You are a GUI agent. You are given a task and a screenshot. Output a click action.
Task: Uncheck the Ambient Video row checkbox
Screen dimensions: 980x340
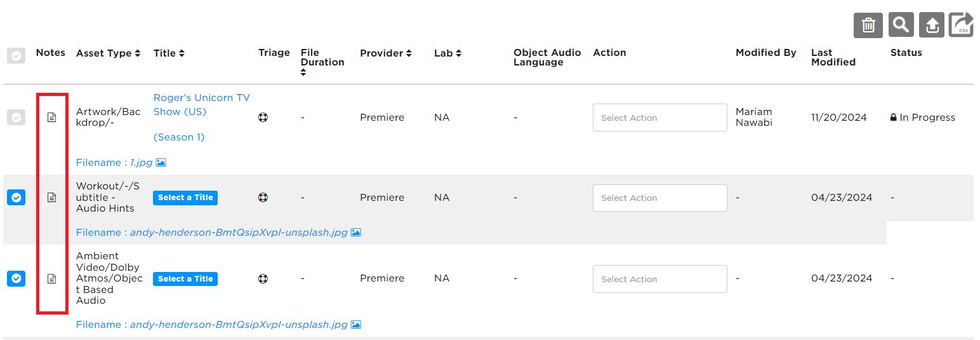[x=17, y=278]
